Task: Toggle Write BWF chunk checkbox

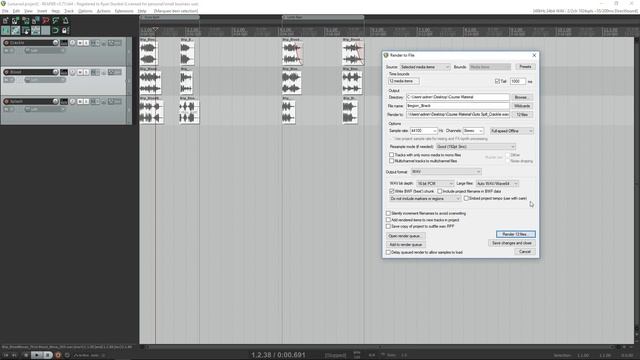Action: pyautogui.click(x=392, y=191)
